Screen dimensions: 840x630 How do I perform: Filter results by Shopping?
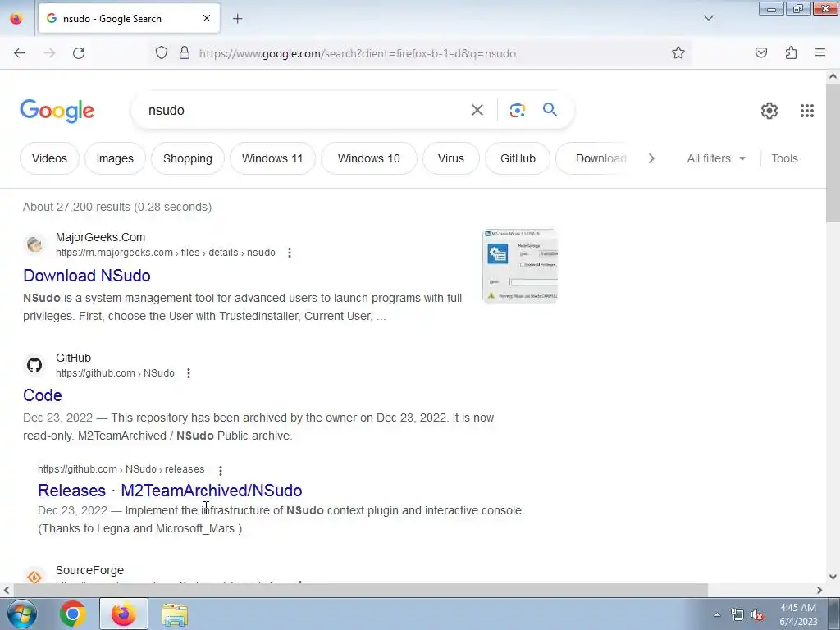pos(188,158)
